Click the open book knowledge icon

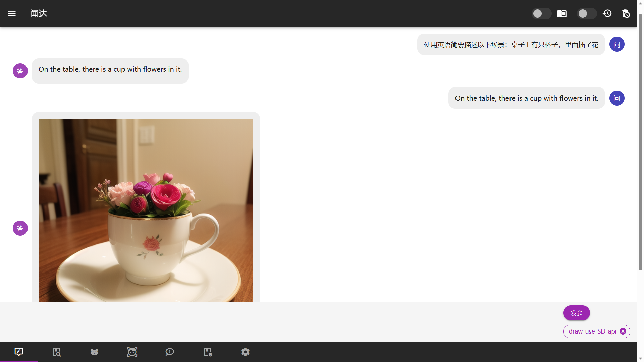(562, 13)
